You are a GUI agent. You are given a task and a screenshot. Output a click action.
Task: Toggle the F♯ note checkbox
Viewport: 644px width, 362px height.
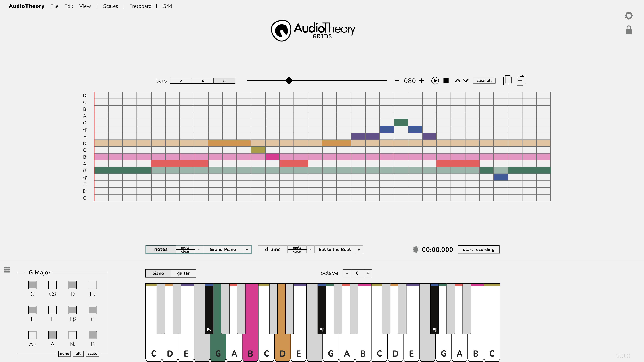point(72,310)
